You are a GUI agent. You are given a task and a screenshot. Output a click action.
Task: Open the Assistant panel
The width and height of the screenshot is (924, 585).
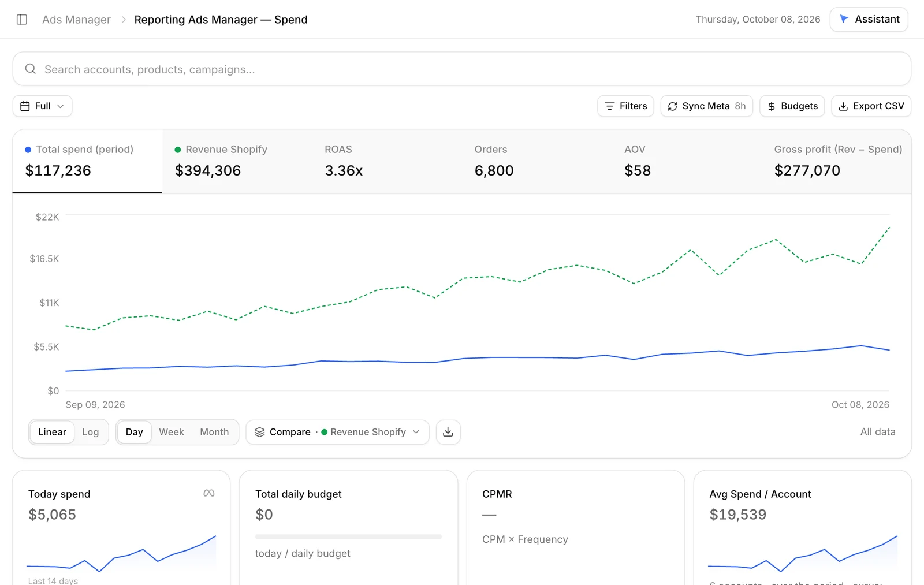click(x=869, y=19)
